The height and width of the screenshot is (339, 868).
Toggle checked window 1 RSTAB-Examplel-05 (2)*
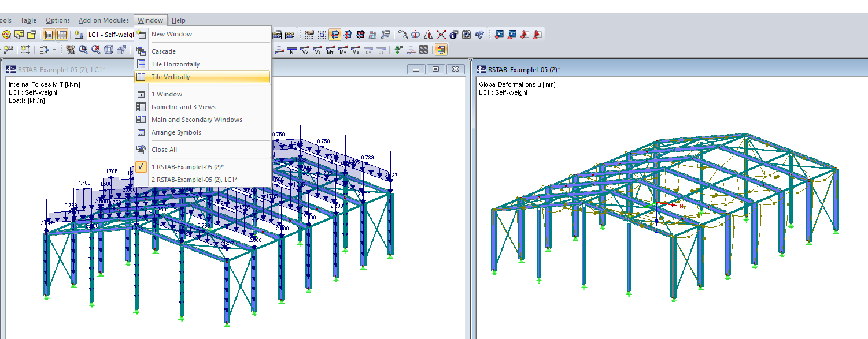tap(202, 167)
